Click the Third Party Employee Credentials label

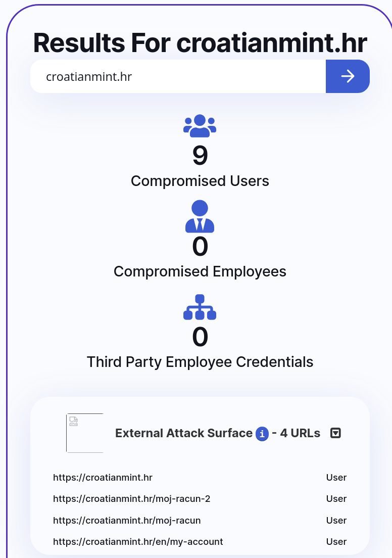pyautogui.click(x=200, y=362)
